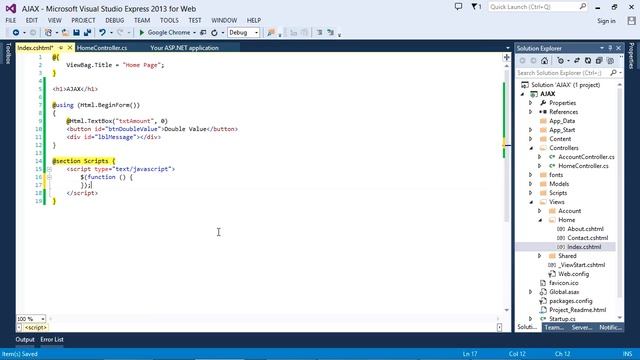Open the FILE menu
Image resolution: width=640 pixels, height=360 pixels.
click(11, 20)
